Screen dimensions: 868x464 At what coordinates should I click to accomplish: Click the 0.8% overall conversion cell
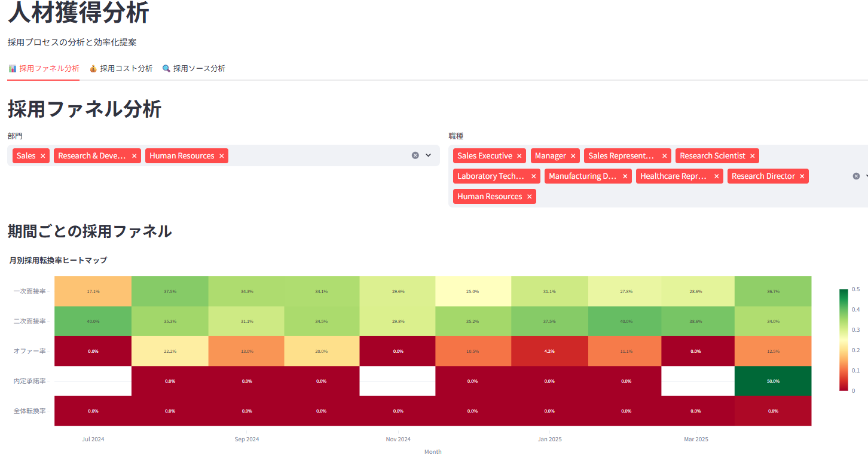tap(773, 411)
